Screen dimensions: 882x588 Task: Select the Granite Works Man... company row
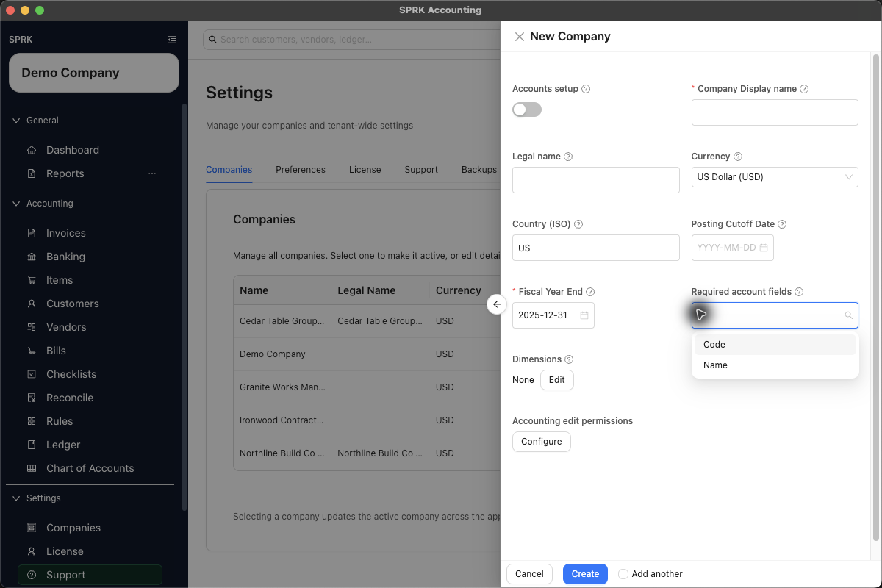[x=367, y=387]
